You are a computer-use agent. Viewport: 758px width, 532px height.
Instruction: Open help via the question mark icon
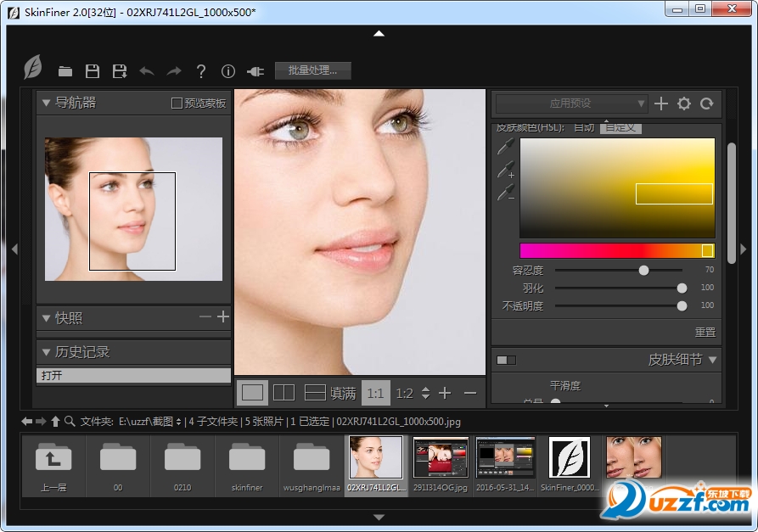[x=201, y=71]
